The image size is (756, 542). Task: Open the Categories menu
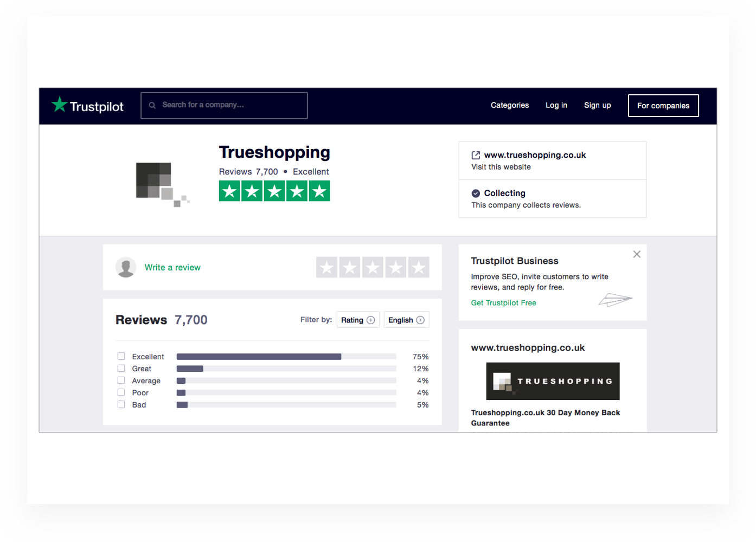point(509,105)
